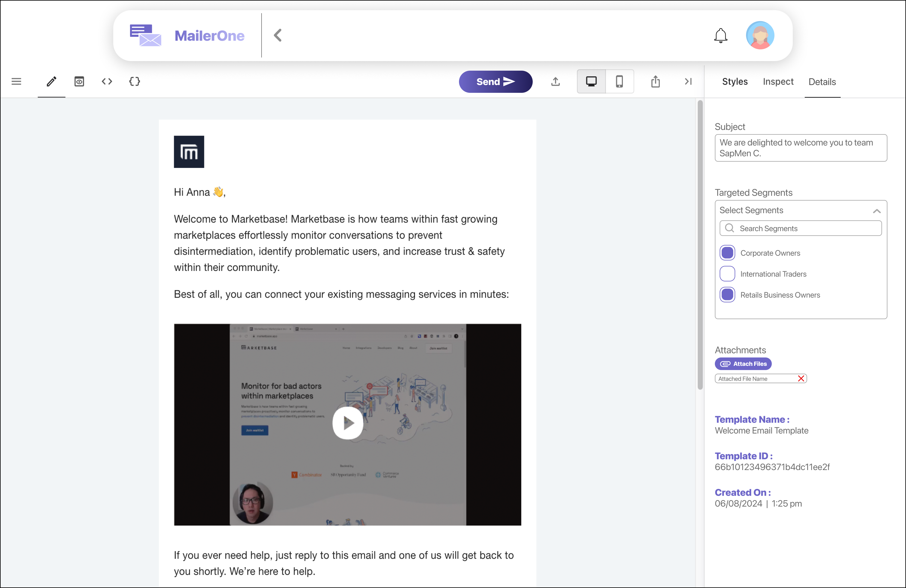The width and height of the screenshot is (906, 588).
Task: Edit the Subject text field
Action: (801, 148)
